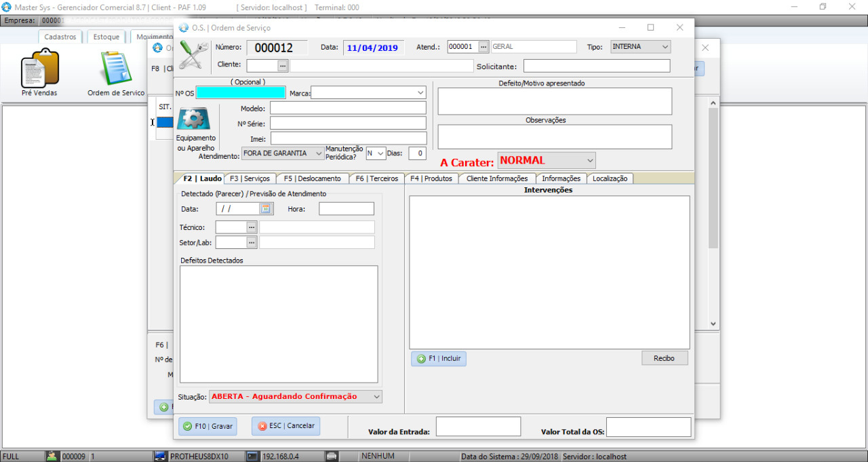The width and height of the screenshot is (868, 462).
Task: Open the Localização tab
Action: [x=610, y=178]
